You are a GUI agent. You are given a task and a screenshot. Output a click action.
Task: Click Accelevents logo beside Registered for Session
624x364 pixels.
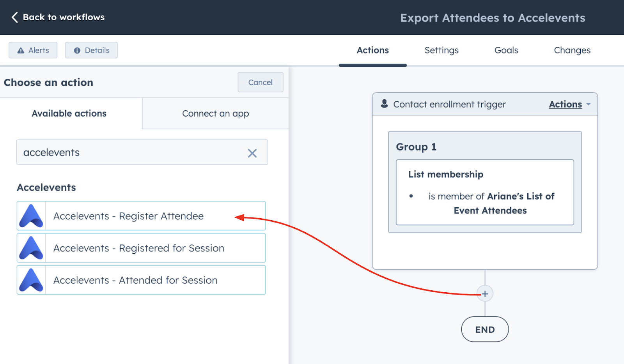pos(31,248)
